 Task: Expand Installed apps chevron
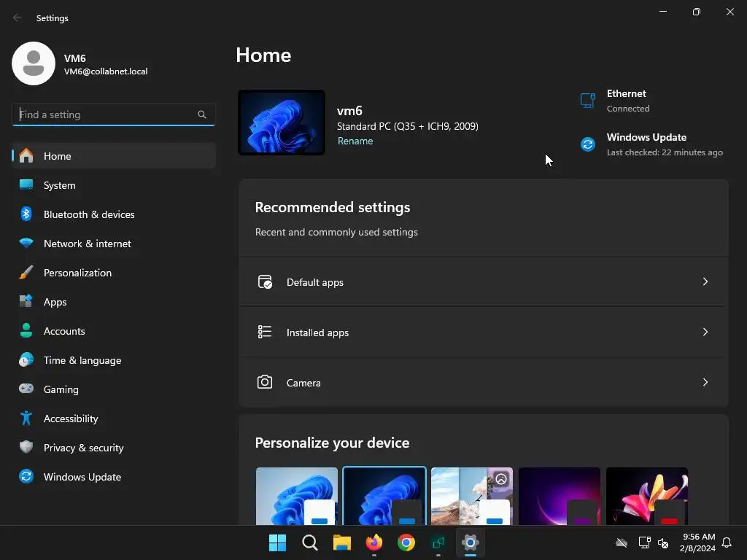tap(705, 332)
